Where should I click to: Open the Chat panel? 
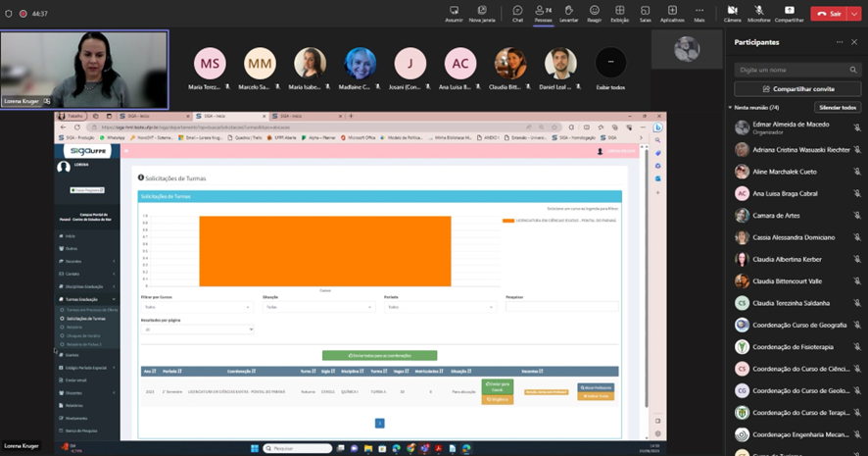[x=517, y=12]
